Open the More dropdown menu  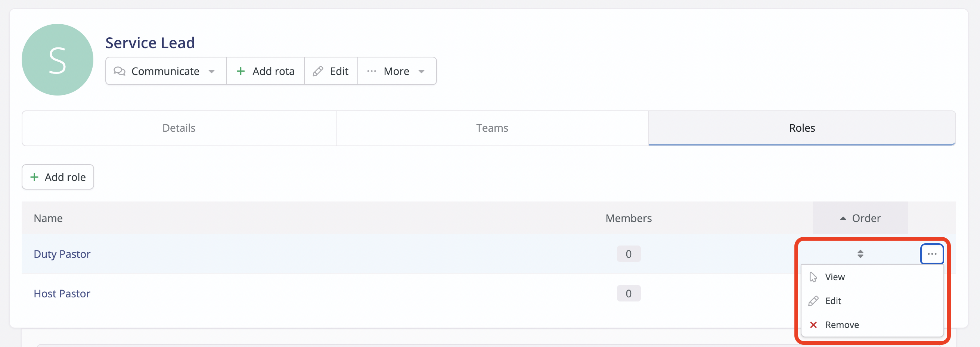pyautogui.click(x=397, y=71)
